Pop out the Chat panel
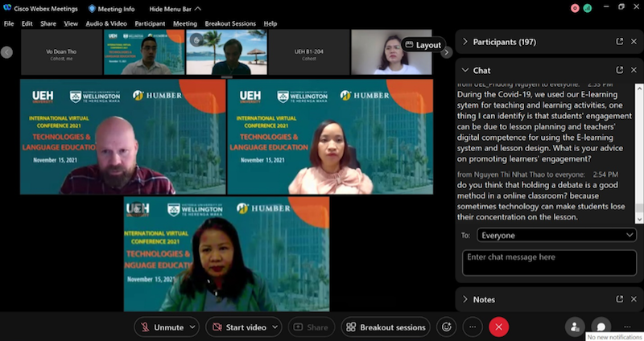Image resolution: width=644 pixels, height=341 pixels. (619, 70)
